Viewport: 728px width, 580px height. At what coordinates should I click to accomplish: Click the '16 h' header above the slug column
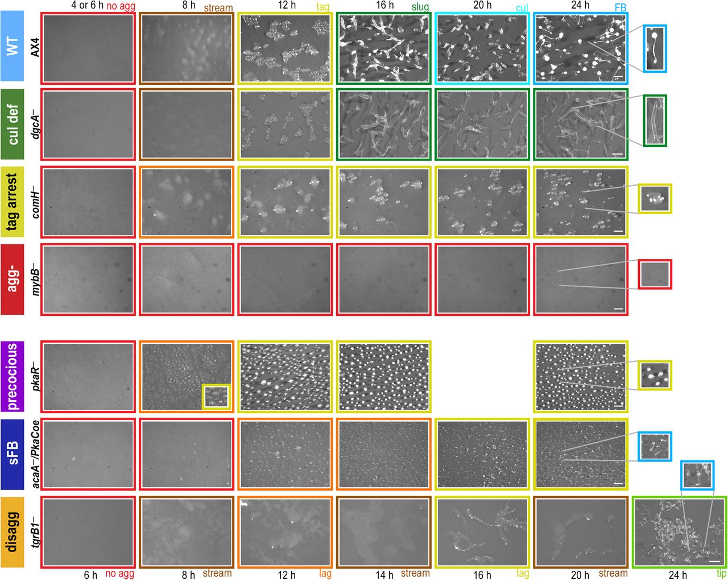[384, 5]
